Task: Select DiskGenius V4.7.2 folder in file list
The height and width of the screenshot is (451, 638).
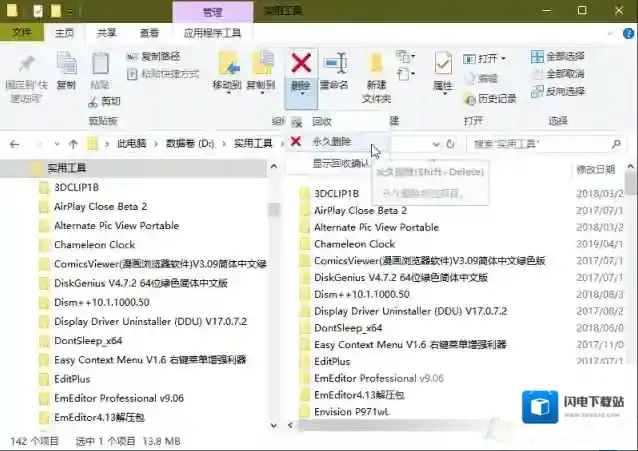Action: click(400, 278)
